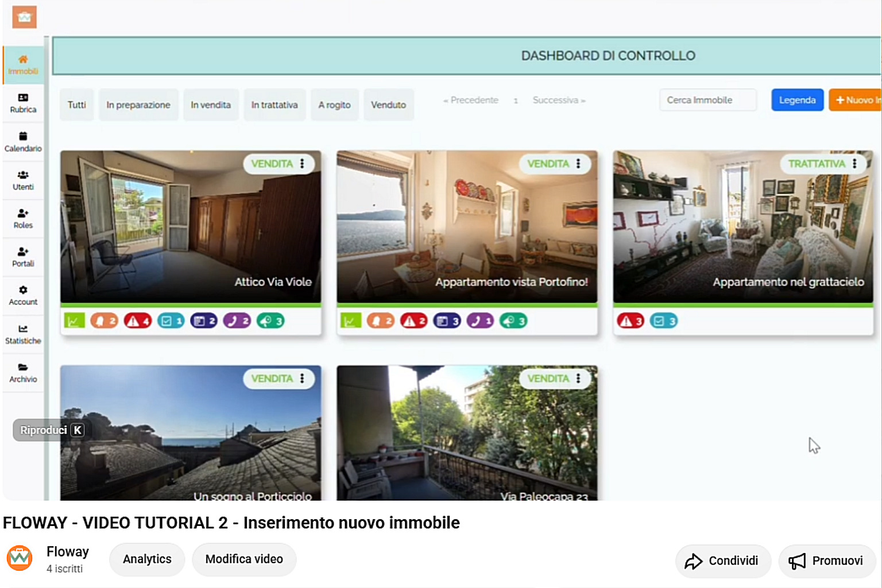Go to Calendario in the sidebar
Viewport: 882px width, 588px height.
(x=23, y=142)
